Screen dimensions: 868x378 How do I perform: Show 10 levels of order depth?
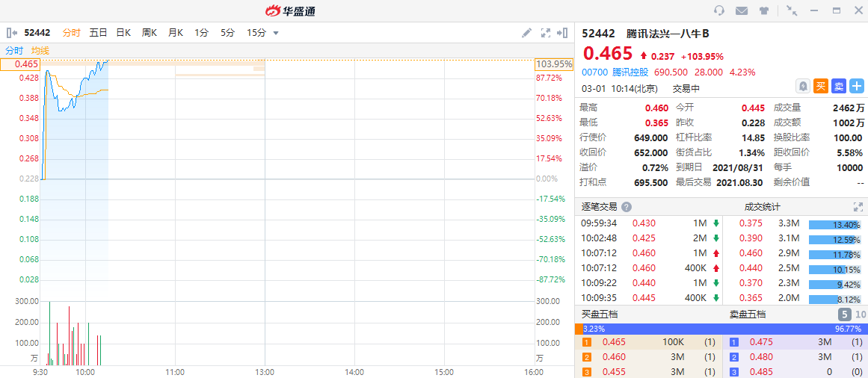[861, 315]
